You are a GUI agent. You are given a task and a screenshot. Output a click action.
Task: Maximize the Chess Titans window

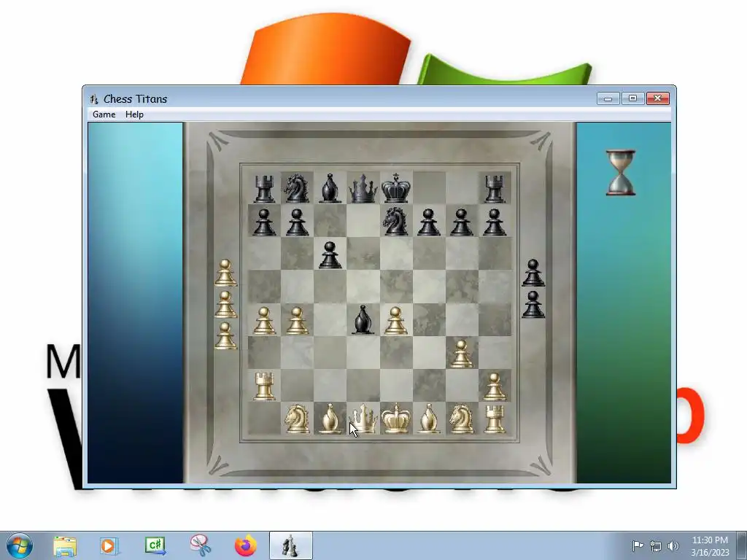tap(632, 98)
